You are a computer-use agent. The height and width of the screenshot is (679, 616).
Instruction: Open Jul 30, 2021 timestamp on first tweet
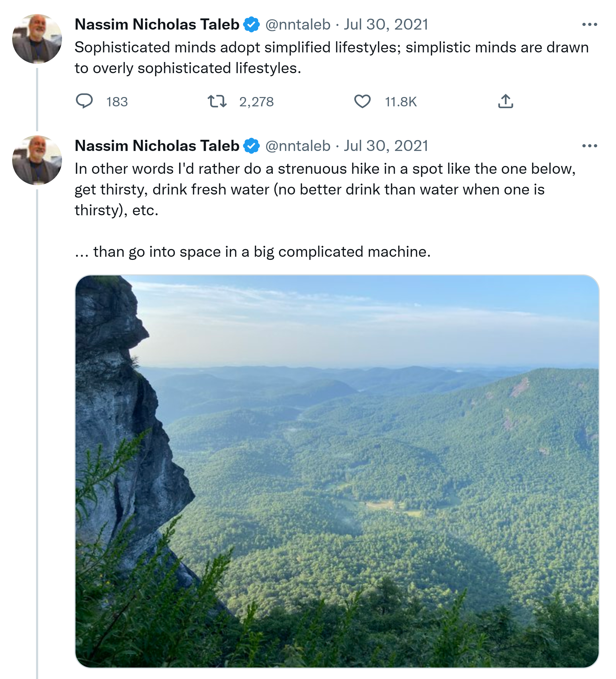coord(386,25)
